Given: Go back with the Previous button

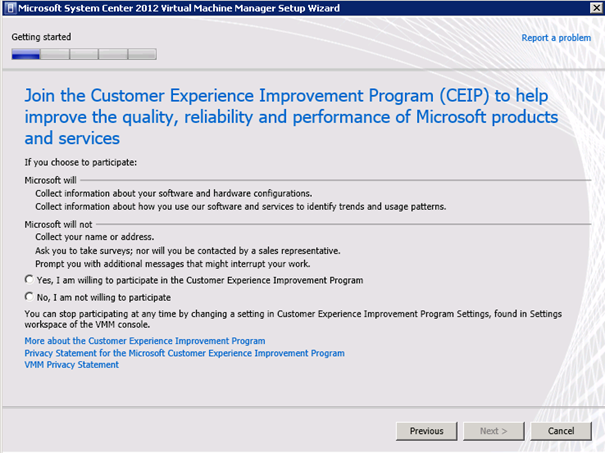Looking at the screenshot, I should [x=426, y=431].
